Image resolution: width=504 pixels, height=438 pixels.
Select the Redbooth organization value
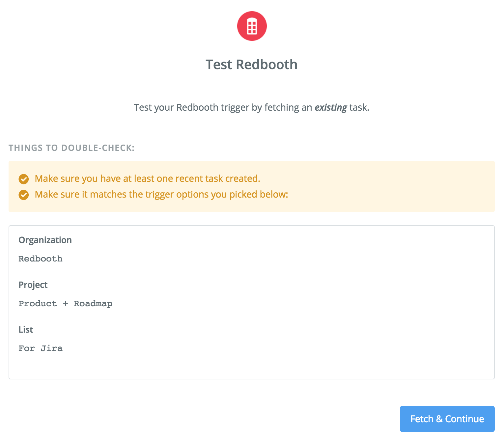pos(41,259)
